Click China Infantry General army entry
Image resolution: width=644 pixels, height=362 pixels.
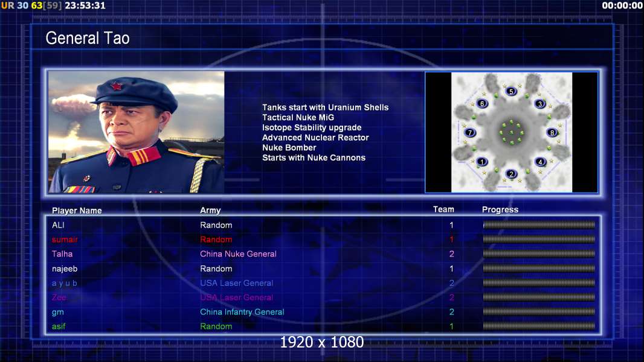(x=242, y=312)
